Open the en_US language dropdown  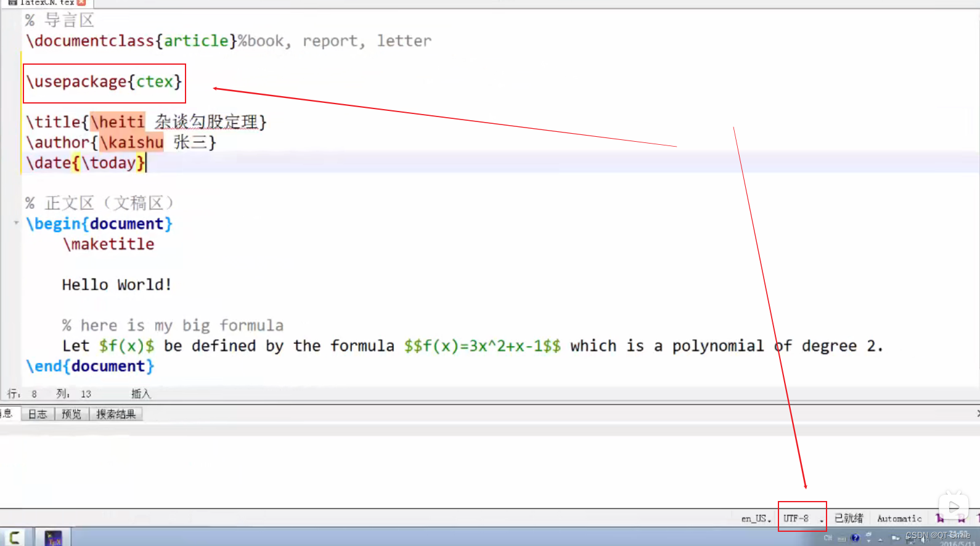tap(756, 518)
